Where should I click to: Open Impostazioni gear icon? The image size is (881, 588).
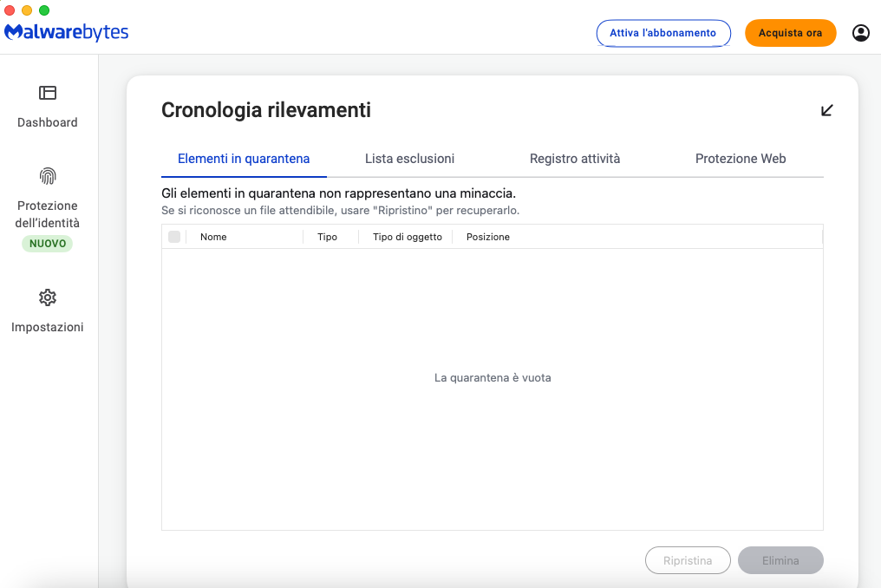tap(48, 297)
